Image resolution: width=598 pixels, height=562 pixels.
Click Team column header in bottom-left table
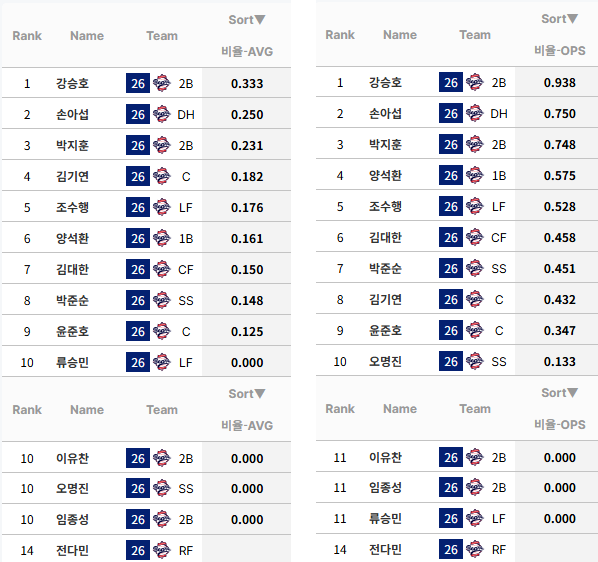click(x=162, y=410)
